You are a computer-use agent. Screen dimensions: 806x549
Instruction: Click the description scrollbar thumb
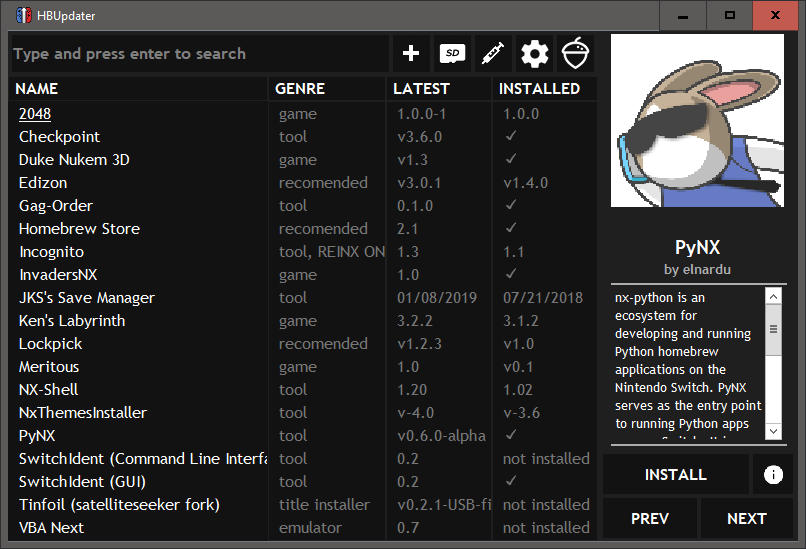[773, 330]
